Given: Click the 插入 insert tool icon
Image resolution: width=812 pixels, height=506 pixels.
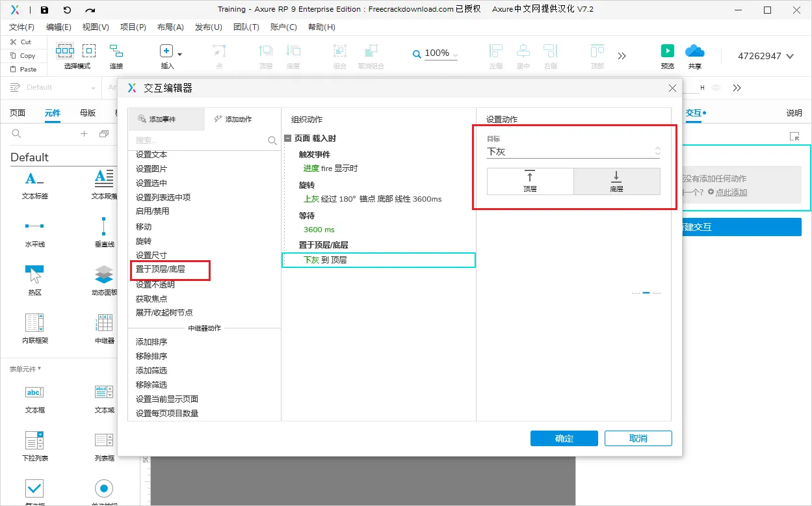Looking at the screenshot, I should pyautogui.click(x=166, y=51).
